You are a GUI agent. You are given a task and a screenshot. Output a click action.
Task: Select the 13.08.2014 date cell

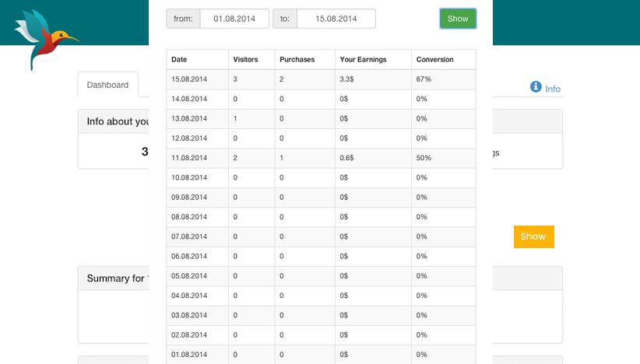189,119
